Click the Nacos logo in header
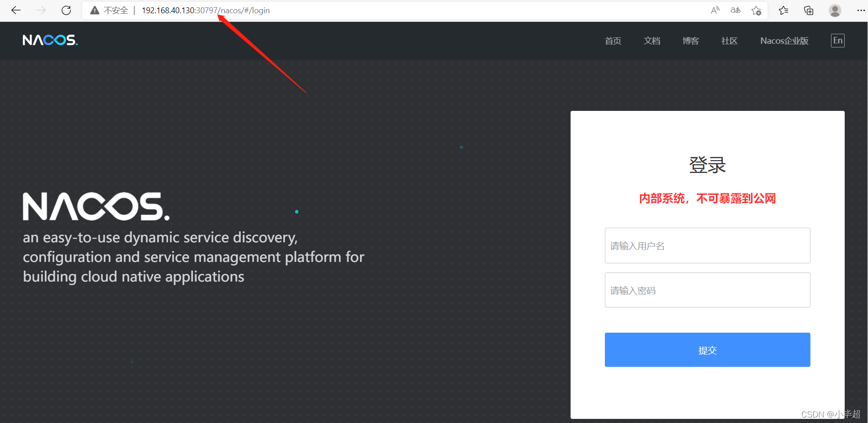Image resolution: width=868 pixels, height=423 pixels. [x=50, y=40]
